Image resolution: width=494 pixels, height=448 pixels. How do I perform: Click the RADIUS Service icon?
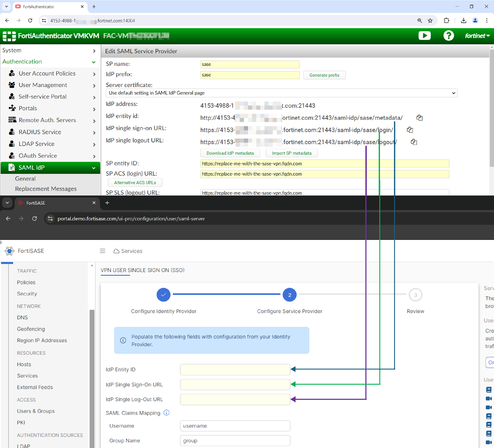(12, 132)
